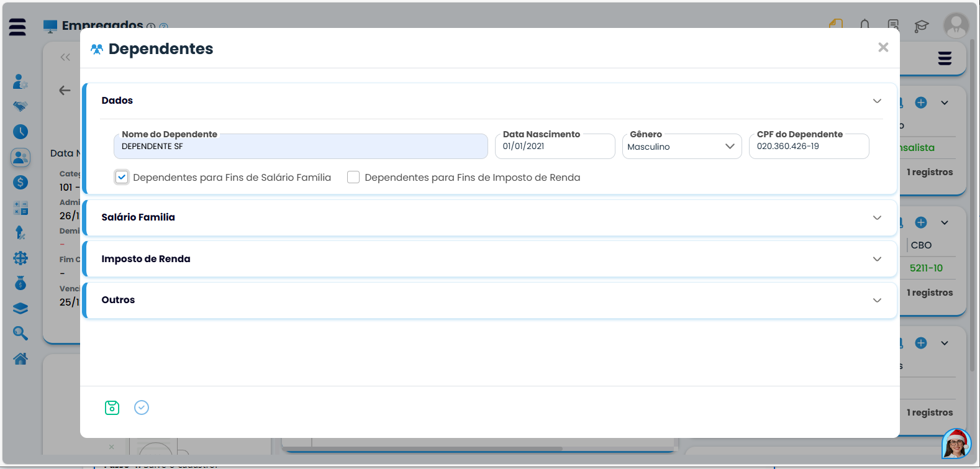Open the Gênero dropdown
This screenshot has height=469, width=980.
(x=681, y=147)
